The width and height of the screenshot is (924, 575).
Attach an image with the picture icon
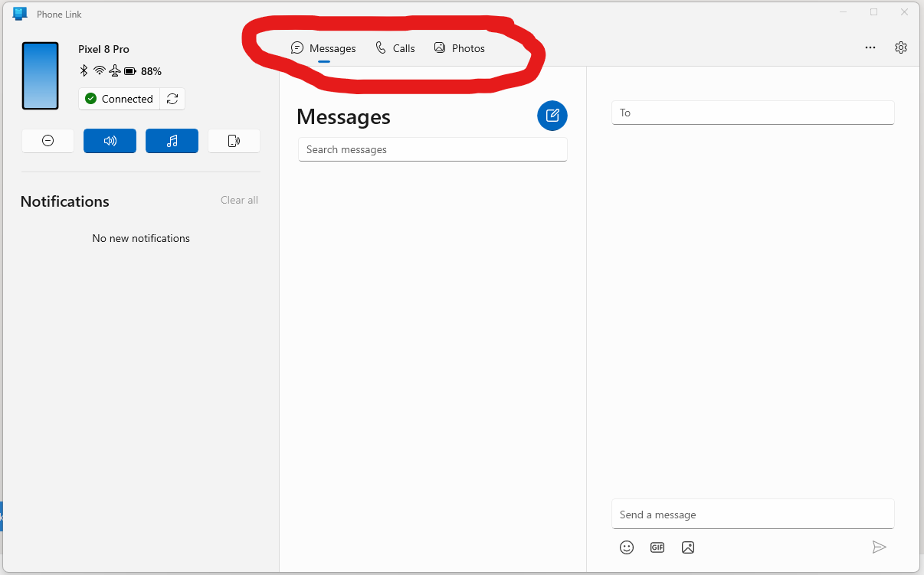point(688,547)
